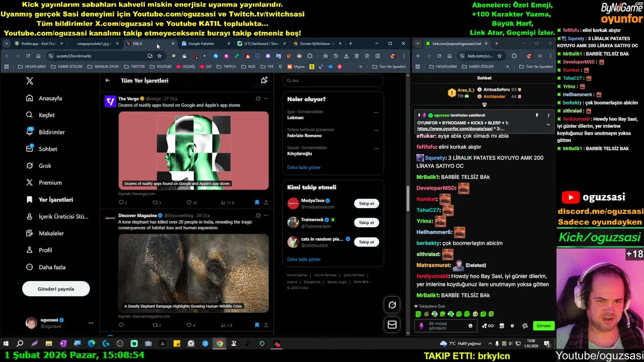Follow cats in random places account
The height and width of the screenshot is (362, 644).
point(366,242)
